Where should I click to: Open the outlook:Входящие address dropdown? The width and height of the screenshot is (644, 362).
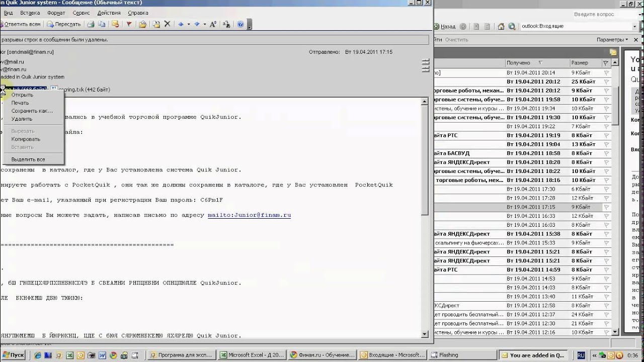[635, 26]
